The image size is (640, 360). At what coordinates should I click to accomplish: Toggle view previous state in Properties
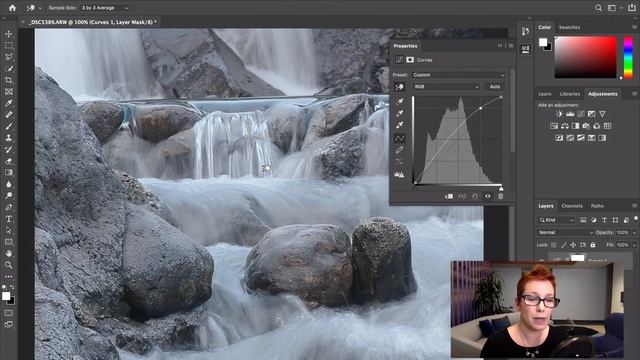click(462, 196)
